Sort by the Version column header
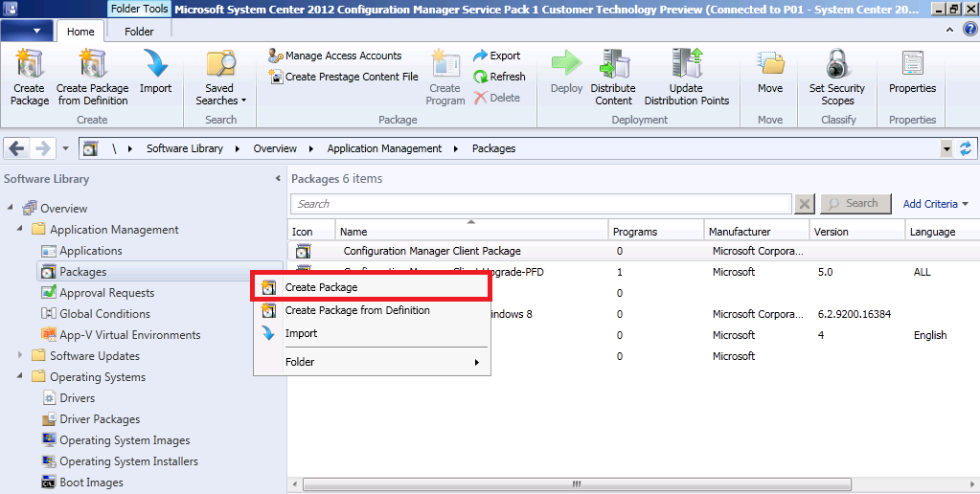The image size is (980, 494). point(857,231)
